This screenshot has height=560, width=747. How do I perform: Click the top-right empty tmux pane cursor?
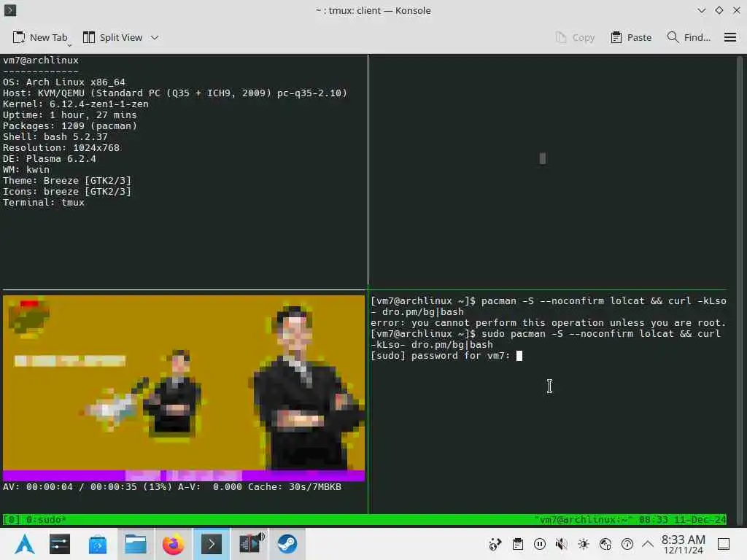pyautogui.click(x=543, y=158)
